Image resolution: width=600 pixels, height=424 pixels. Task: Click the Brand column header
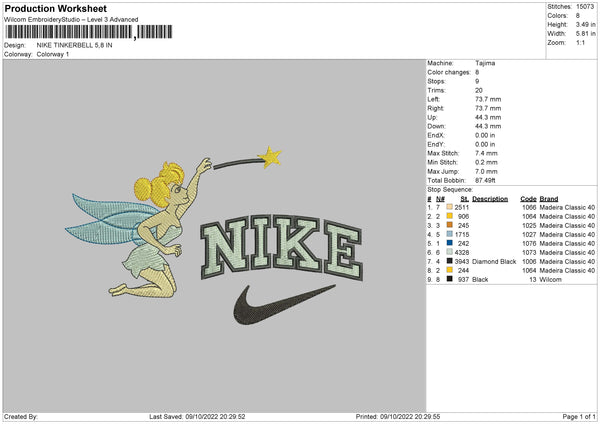[549, 199]
